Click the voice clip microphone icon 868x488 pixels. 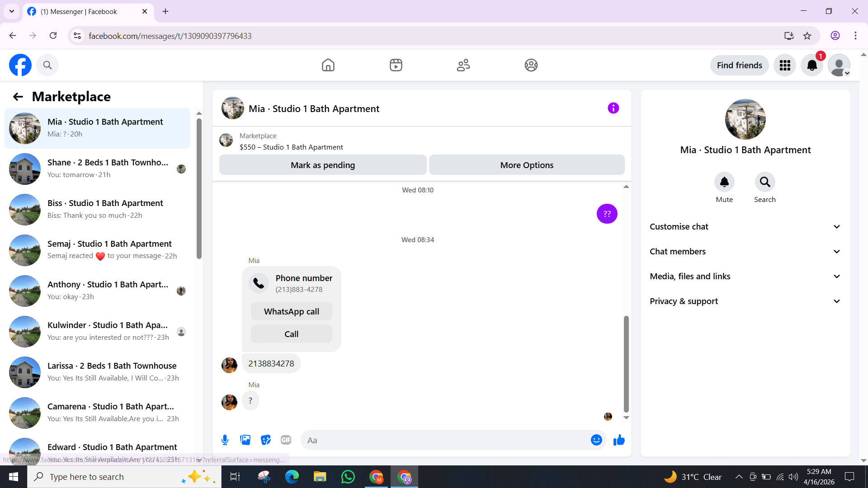(225, 440)
